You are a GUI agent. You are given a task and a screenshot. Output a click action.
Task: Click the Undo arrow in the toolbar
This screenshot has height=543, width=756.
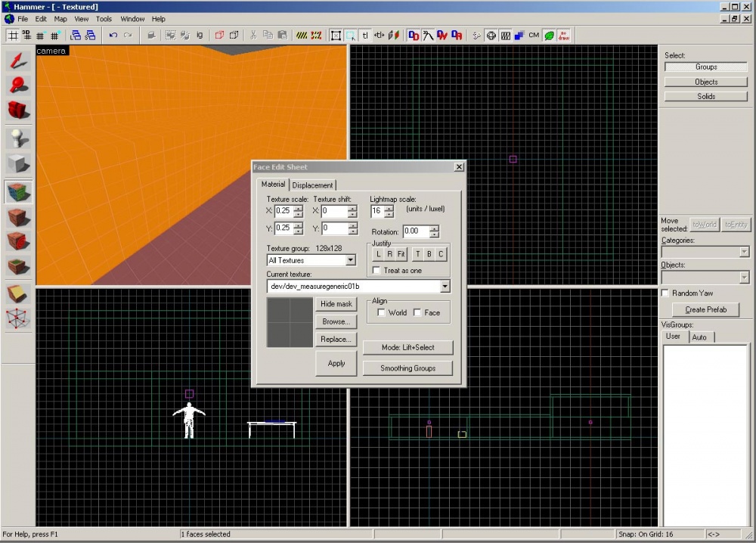(x=113, y=35)
